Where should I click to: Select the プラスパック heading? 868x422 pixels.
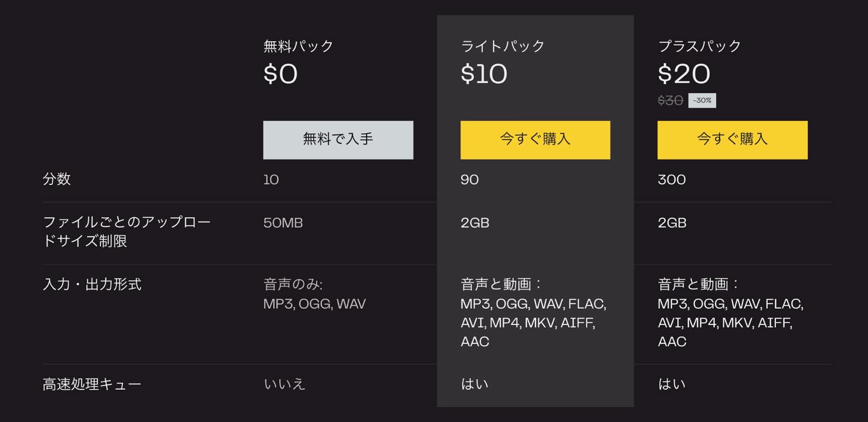(x=700, y=46)
